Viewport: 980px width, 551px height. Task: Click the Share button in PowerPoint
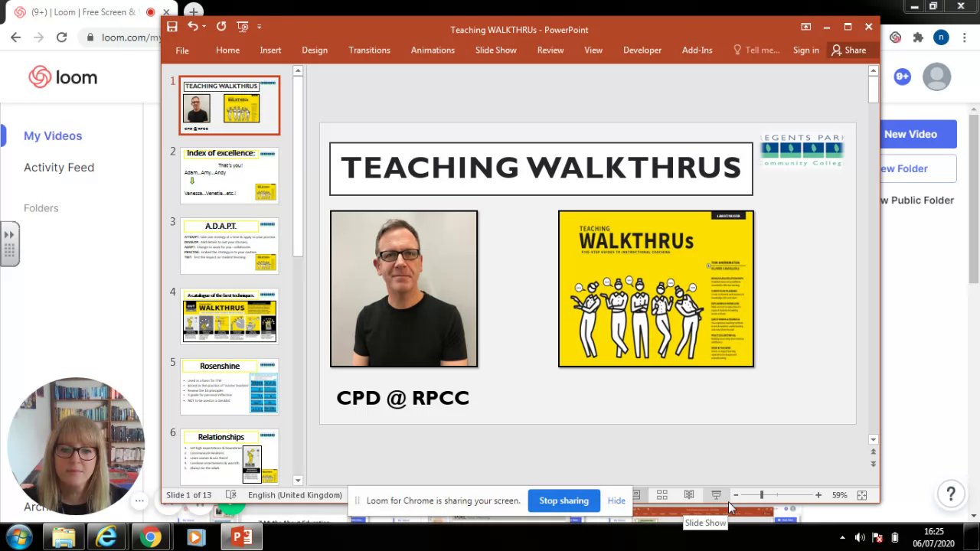pyautogui.click(x=849, y=50)
